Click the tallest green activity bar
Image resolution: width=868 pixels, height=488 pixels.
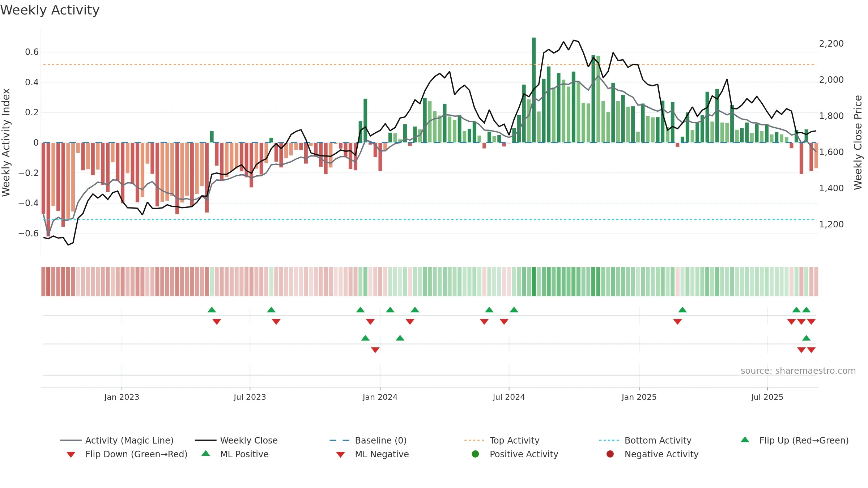[534, 90]
